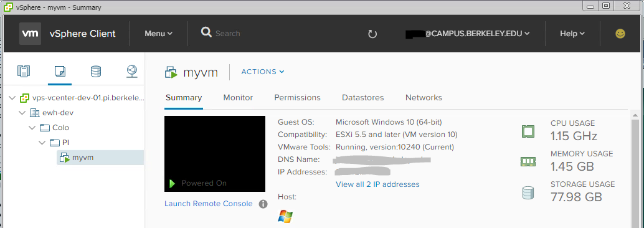
Task: Click Microsoft Windows 10 (64-bit) text
Action: (x=389, y=122)
